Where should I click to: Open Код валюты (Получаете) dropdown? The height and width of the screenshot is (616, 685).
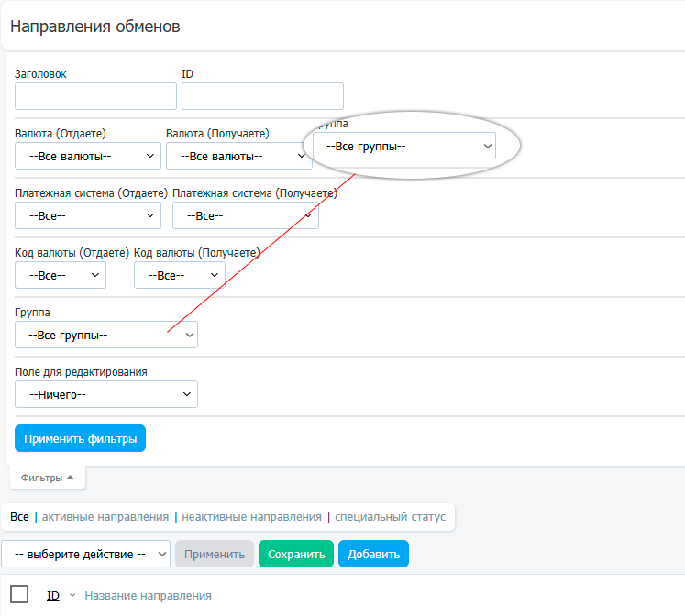[x=179, y=275]
